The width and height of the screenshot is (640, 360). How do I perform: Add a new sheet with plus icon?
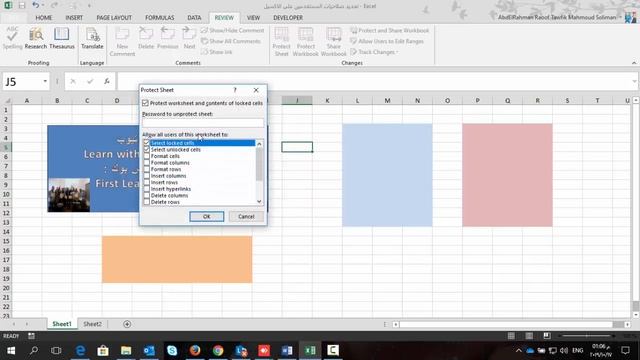[x=127, y=324]
